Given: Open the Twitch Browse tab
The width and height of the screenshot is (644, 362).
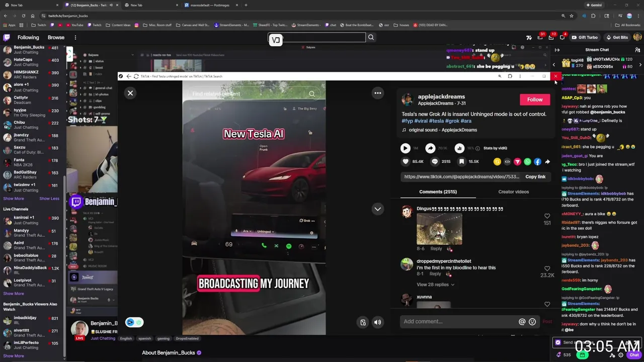Looking at the screenshot, I should pyautogui.click(x=56, y=37).
